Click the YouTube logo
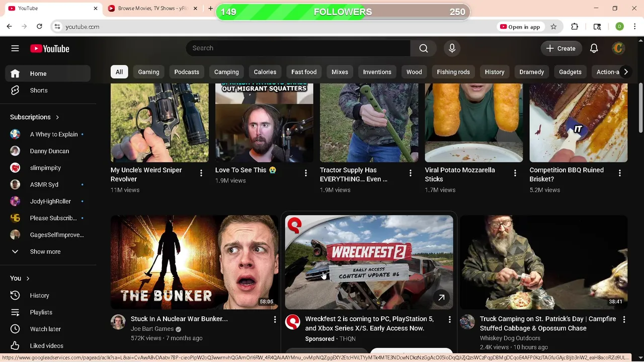The width and height of the screenshot is (644, 362). pyautogui.click(x=49, y=48)
